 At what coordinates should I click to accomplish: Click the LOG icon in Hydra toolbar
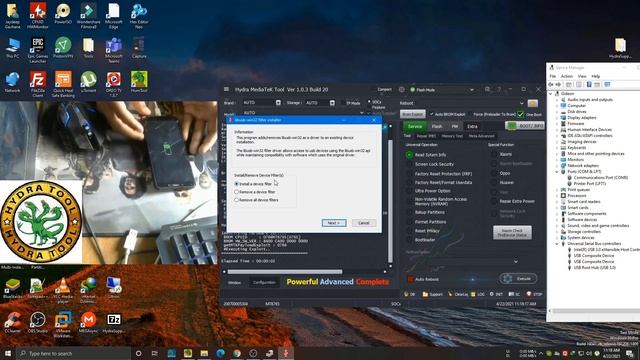click(x=478, y=294)
